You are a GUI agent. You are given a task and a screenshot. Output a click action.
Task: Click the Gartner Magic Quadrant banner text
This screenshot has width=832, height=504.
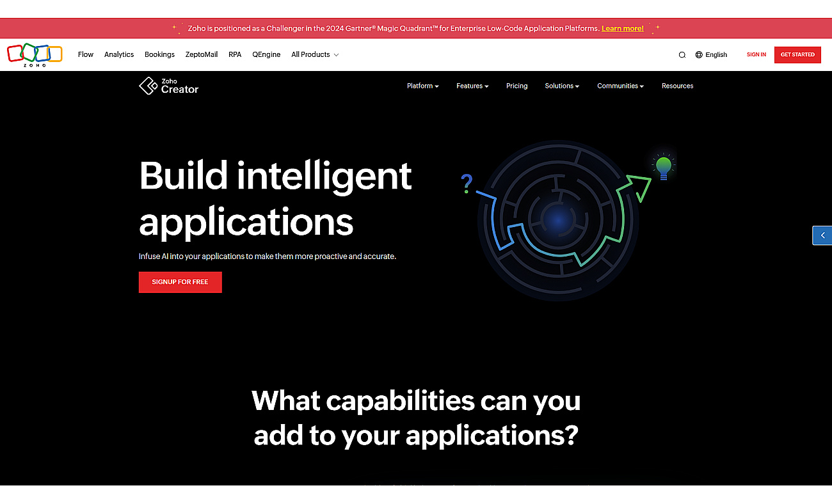394,28
